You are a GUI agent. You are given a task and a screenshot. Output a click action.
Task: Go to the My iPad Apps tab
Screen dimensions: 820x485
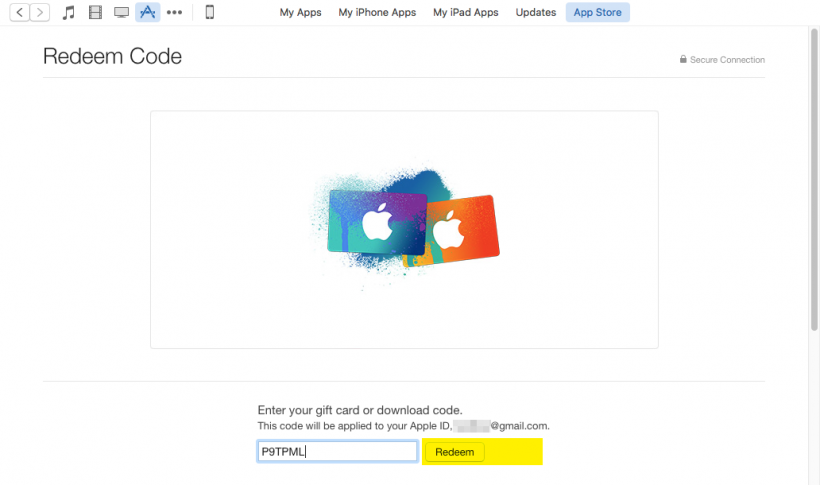[x=465, y=13]
